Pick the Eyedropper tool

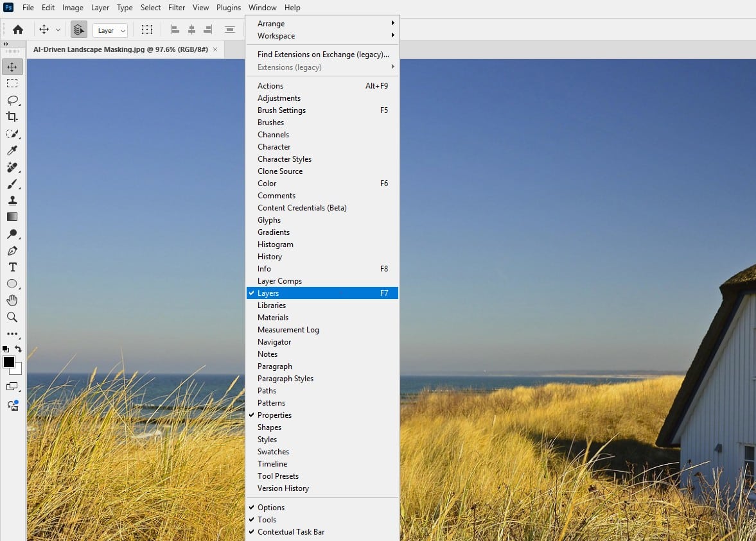click(x=12, y=151)
